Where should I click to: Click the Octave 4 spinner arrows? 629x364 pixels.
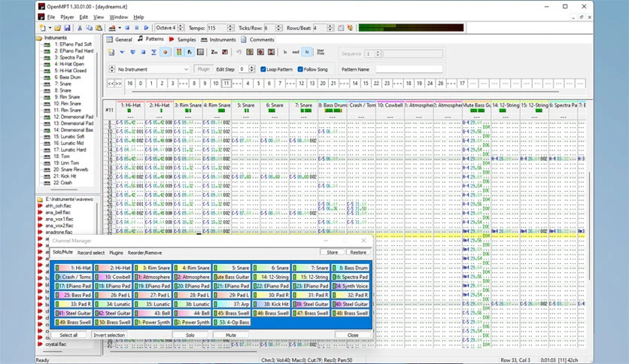pyautogui.click(x=181, y=28)
